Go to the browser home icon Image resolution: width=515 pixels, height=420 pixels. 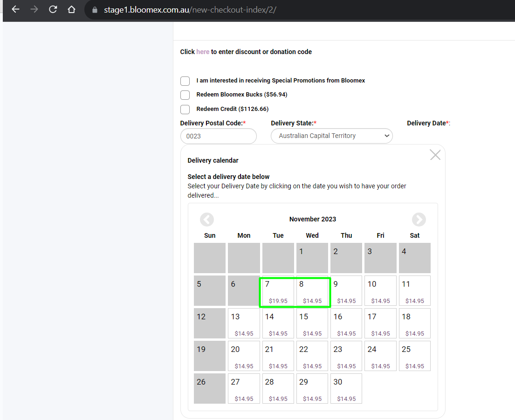point(71,9)
